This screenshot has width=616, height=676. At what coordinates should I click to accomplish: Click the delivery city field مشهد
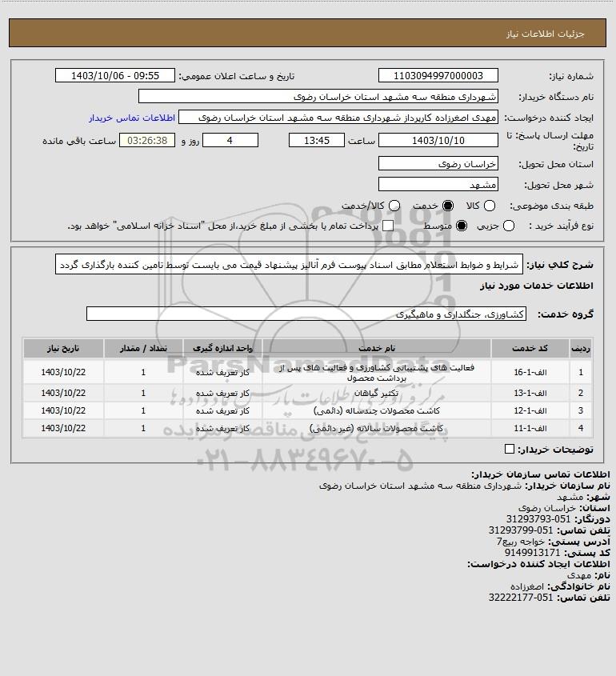click(x=438, y=185)
